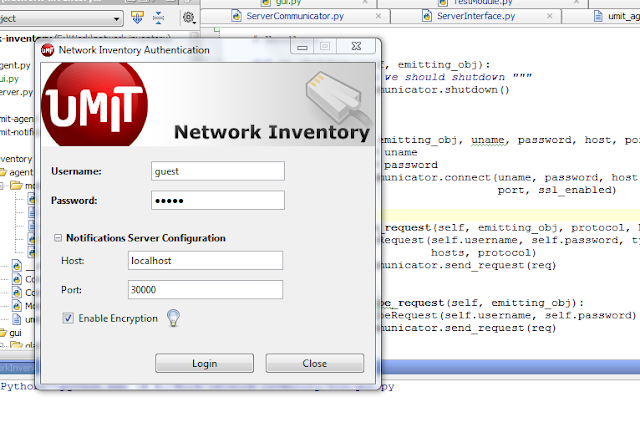Click the Python file icon on the ServerCommunicator.py tab
The image size is (640, 448).
coord(236,16)
